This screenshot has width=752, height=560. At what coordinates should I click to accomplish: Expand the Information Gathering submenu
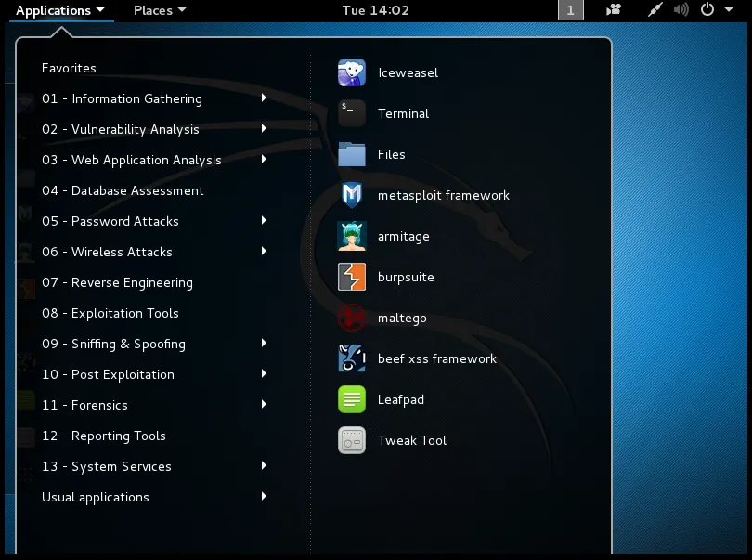[x=122, y=98]
